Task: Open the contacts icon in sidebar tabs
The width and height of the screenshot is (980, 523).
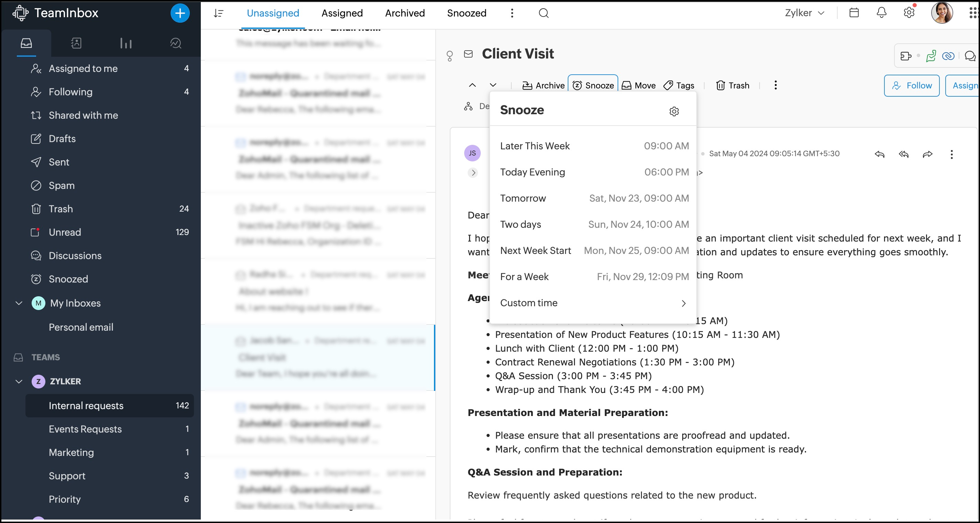Action: 76,43
